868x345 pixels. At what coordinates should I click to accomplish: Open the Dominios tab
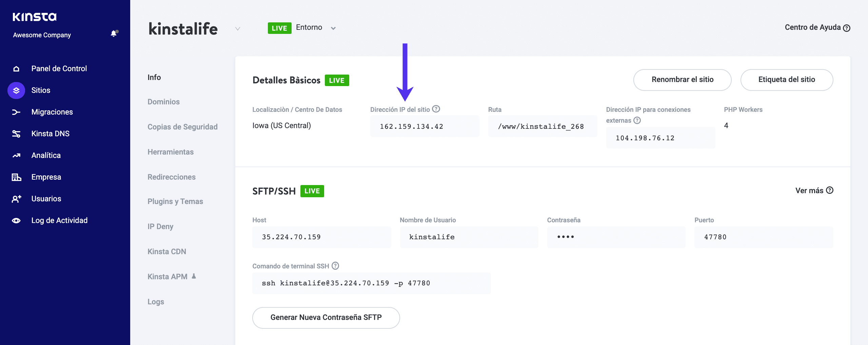(x=163, y=102)
